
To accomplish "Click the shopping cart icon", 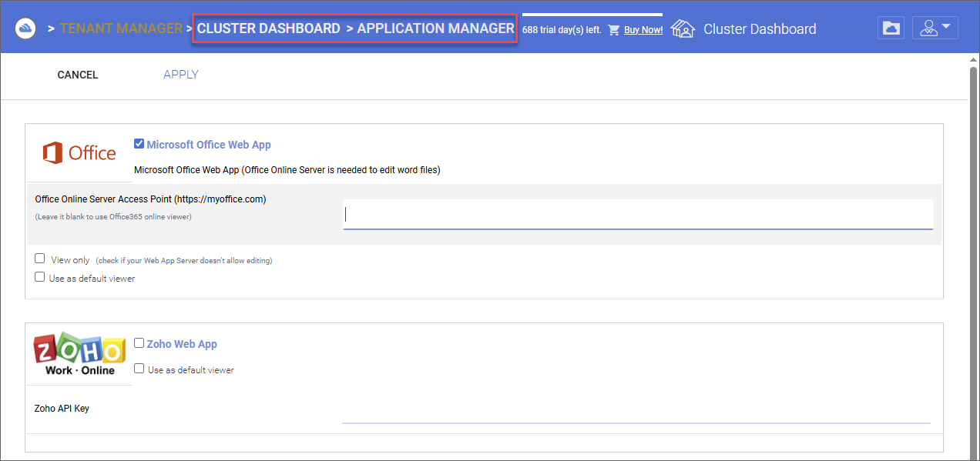I will 613,30.
